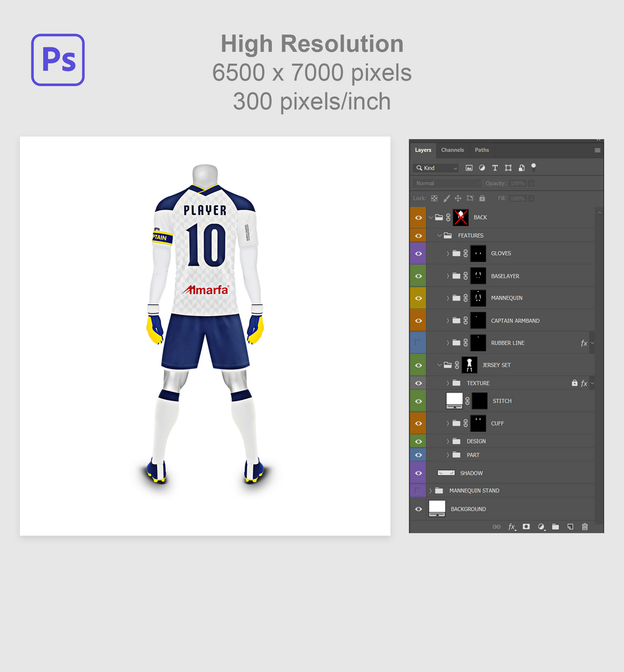The image size is (624, 672).
Task: Click the folder icon of FEATURES group
Action: click(448, 235)
